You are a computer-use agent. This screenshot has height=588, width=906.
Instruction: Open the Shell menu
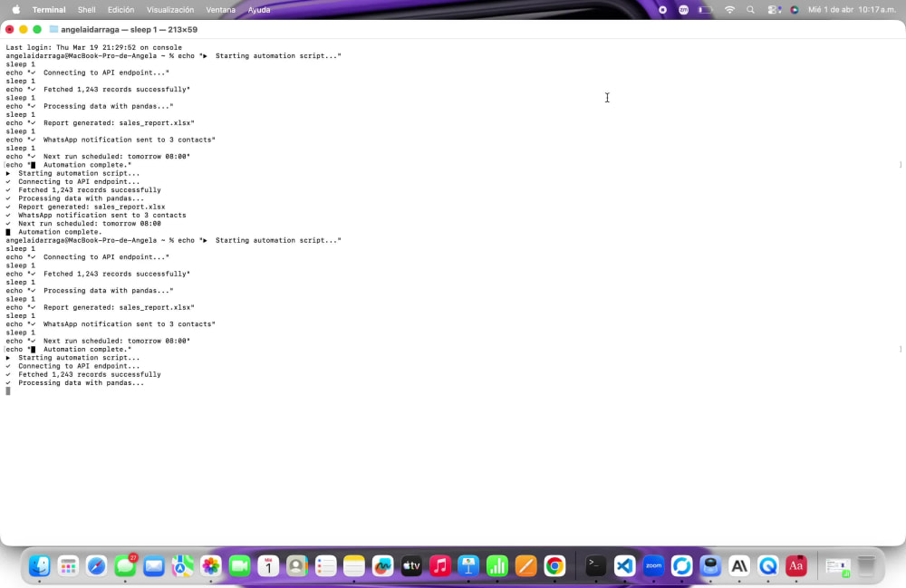point(87,10)
